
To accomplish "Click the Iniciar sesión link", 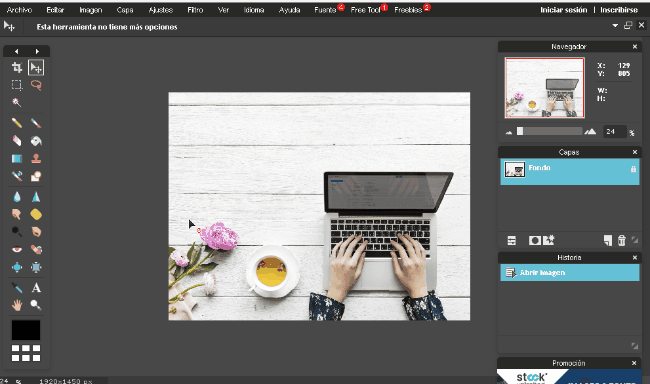I will [x=563, y=10].
